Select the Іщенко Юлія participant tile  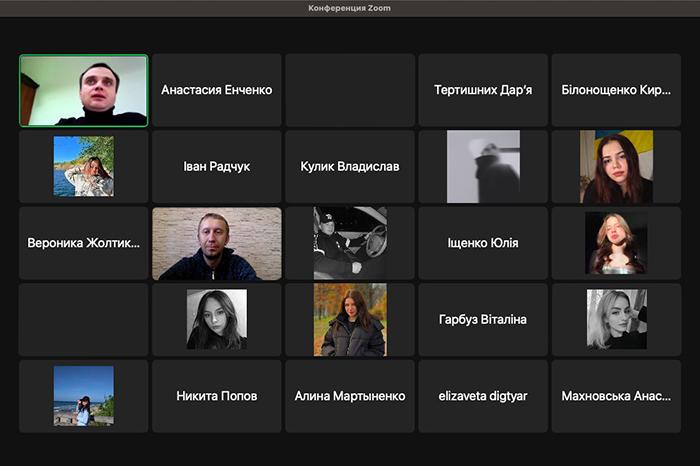pyautogui.click(x=483, y=243)
